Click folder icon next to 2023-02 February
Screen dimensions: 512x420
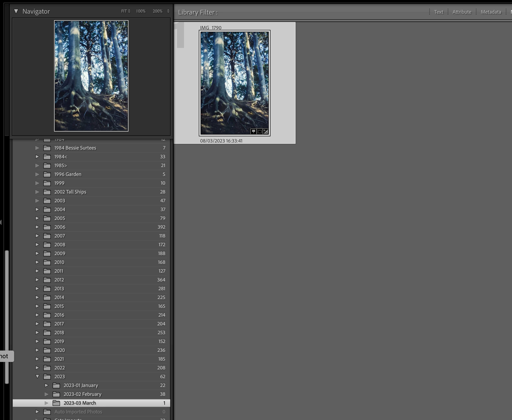pos(56,394)
